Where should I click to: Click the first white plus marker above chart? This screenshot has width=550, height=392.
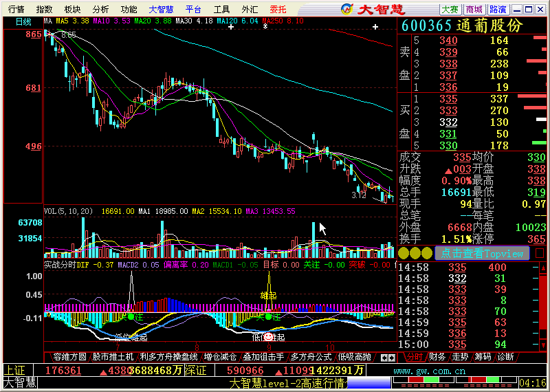(231, 27)
